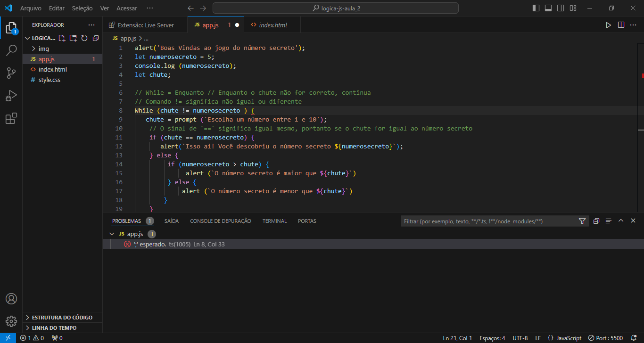Click errors and warnings count in status bar
The width and height of the screenshot is (644, 343).
pyautogui.click(x=32, y=338)
